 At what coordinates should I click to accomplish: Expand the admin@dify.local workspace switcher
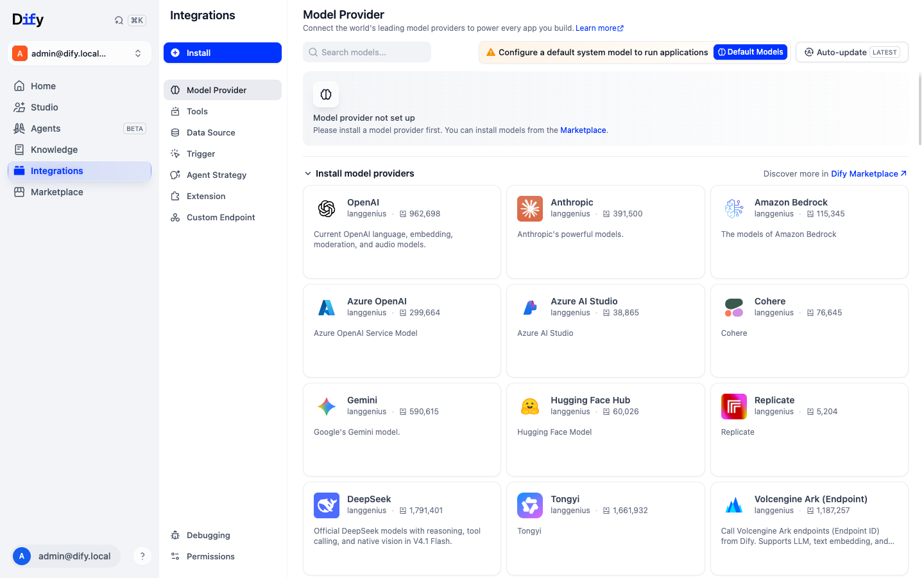pos(80,53)
